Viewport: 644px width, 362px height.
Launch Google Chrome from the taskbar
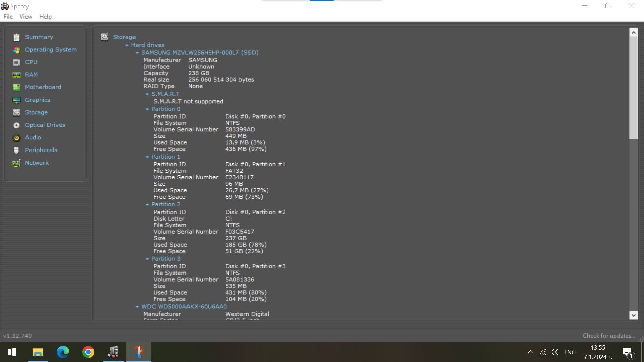pyautogui.click(x=88, y=352)
